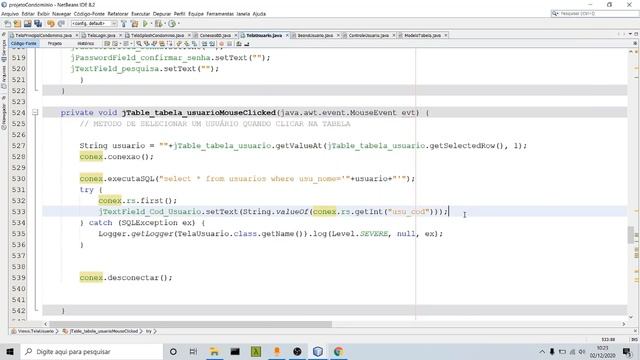The image size is (640, 360).
Task: Switch to the ModeloTabela.java tab
Action: pyautogui.click(x=422, y=36)
